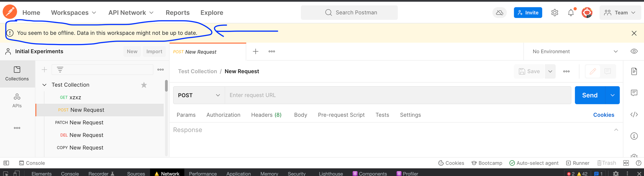Open tab options ellipsis next to plus
The height and width of the screenshot is (176, 644).
(272, 51)
